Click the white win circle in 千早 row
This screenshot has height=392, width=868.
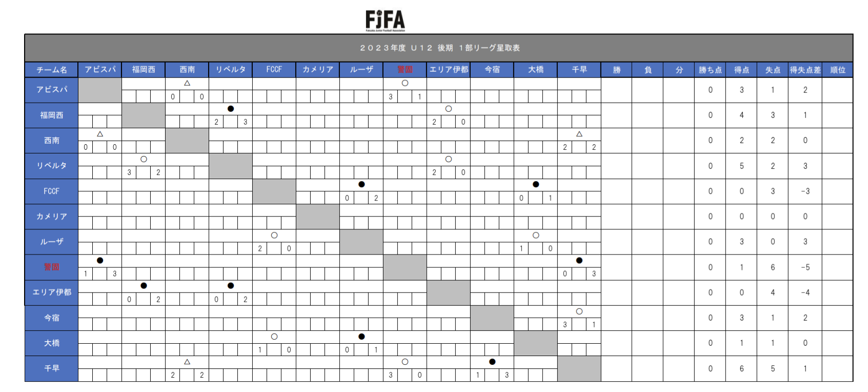(x=405, y=362)
